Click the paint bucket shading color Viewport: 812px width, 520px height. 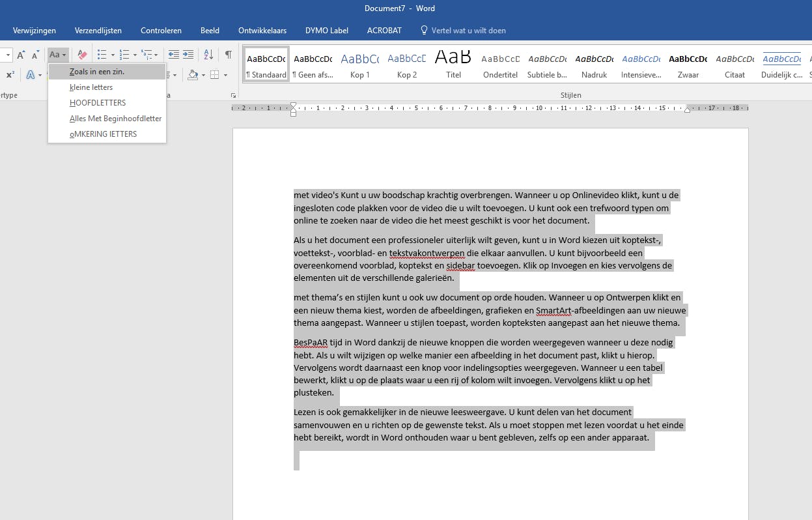pos(192,75)
